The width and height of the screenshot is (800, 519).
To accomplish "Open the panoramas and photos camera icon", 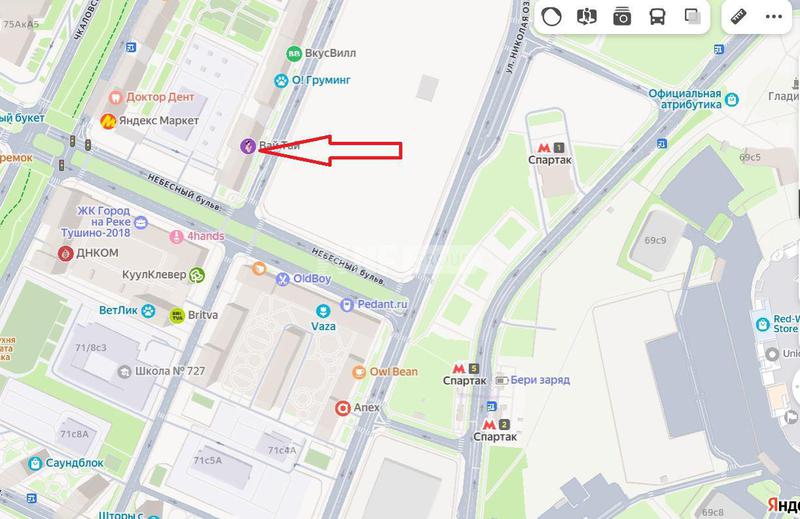I will [x=622, y=17].
